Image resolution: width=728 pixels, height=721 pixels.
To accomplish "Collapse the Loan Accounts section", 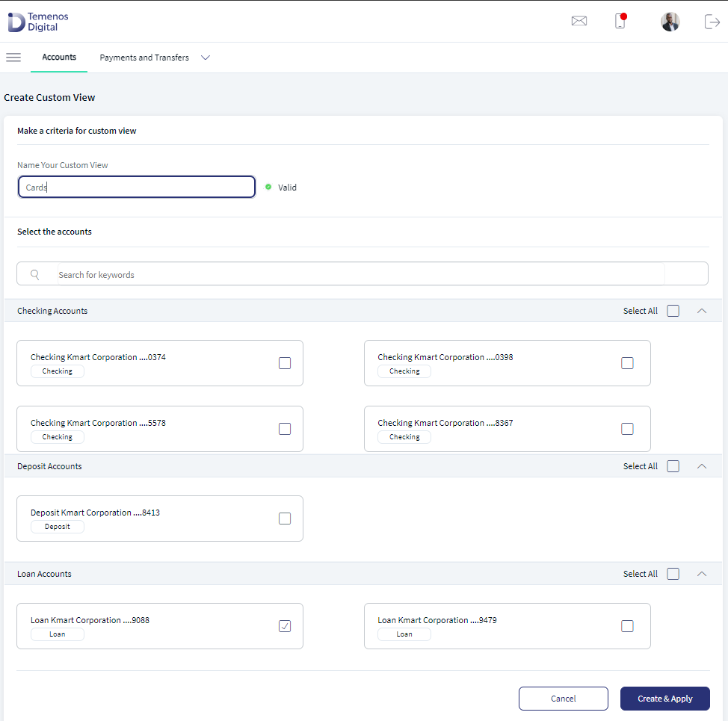I will point(702,574).
